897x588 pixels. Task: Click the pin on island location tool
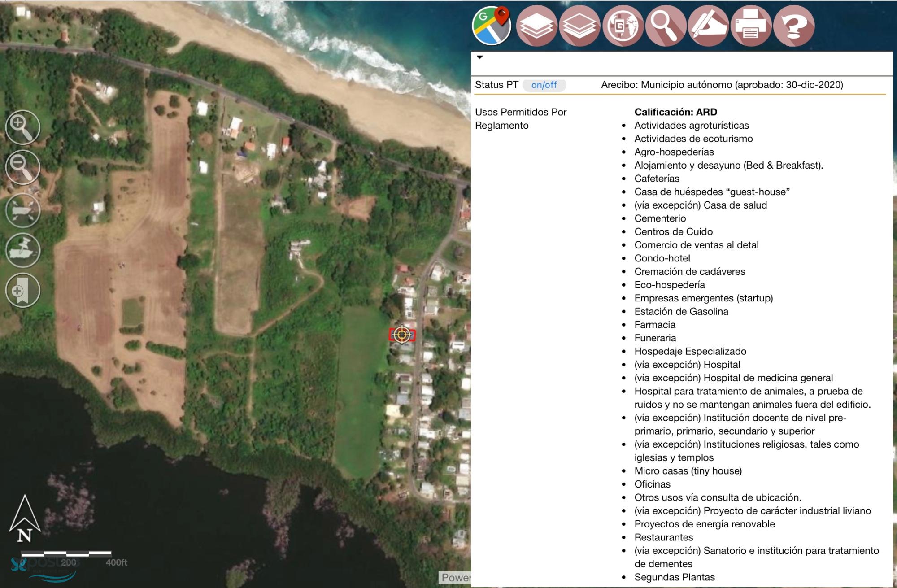[23, 250]
